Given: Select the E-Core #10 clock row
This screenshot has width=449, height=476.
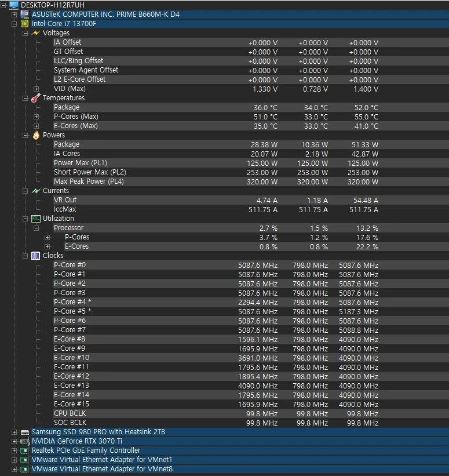Looking at the screenshot, I should 251,358.
